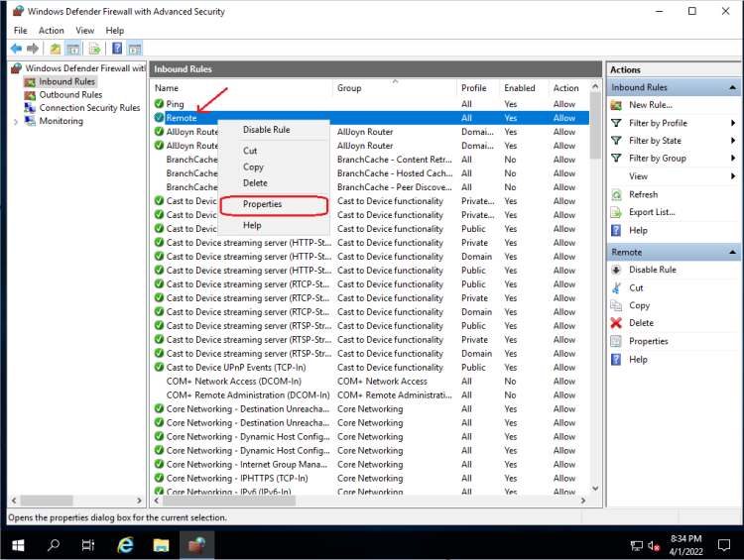Open Task View on taskbar
This screenshot has width=744, height=560.
pos(88,545)
